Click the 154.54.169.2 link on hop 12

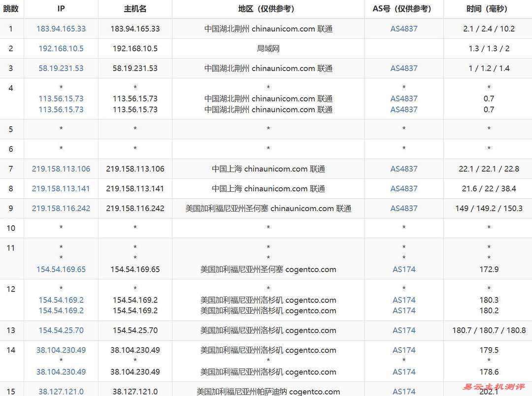(61, 299)
